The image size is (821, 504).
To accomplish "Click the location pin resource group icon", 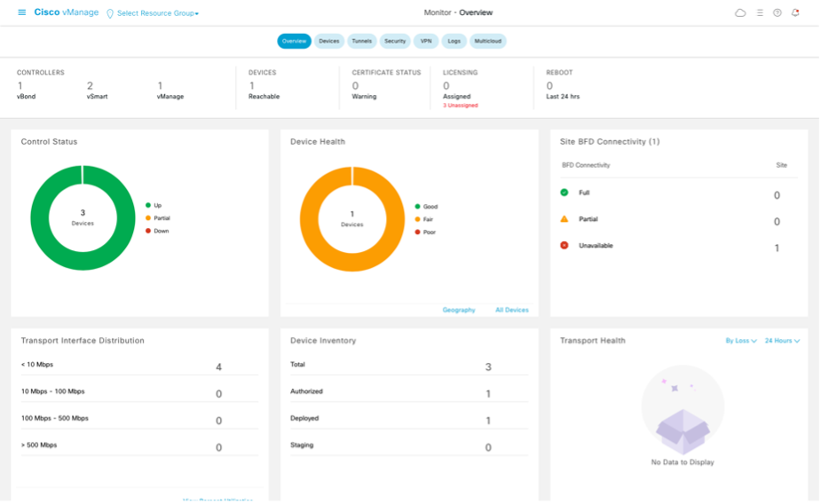I will 110,13.
